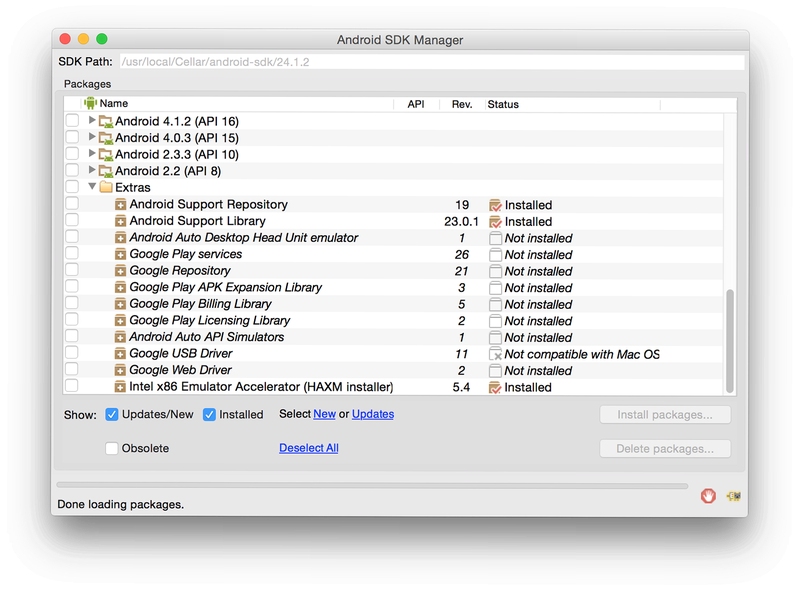800x590 pixels.
Task: Click the SDK Path text field
Action: [432, 62]
